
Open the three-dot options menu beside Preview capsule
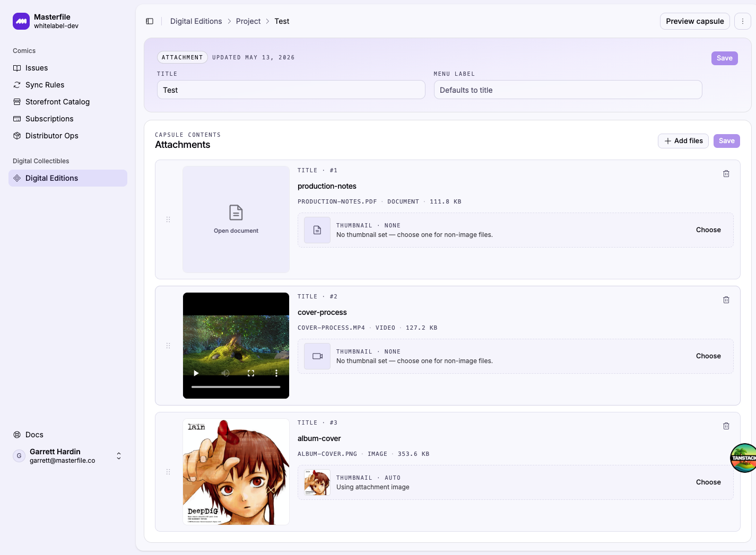[x=743, y=21]
